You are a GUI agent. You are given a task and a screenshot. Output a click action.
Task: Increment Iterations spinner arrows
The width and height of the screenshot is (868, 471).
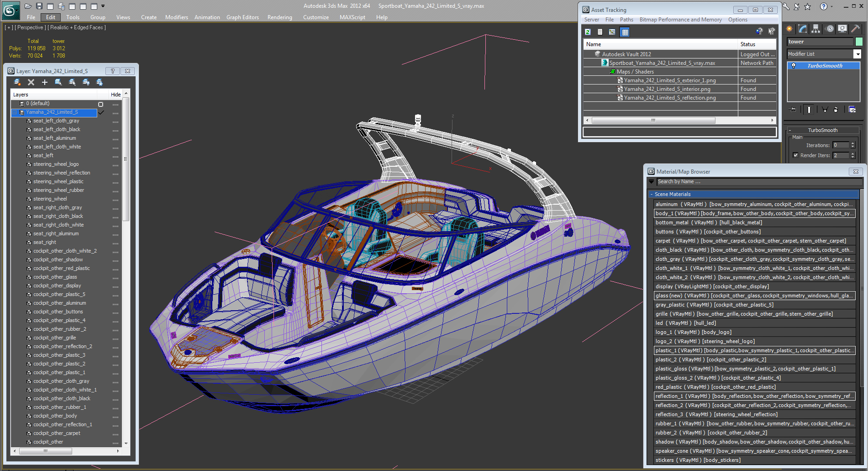pyautogui.click(x=852, y=145)
